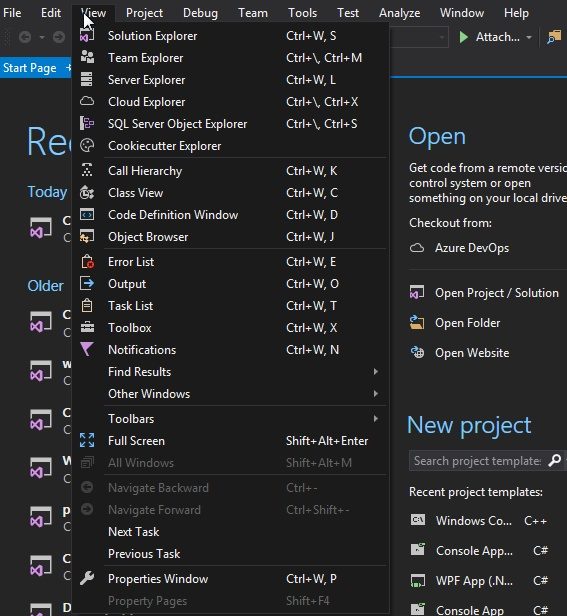
Task: Click the Ctrl+W, P shortcut text
Action: pos(311,579)
